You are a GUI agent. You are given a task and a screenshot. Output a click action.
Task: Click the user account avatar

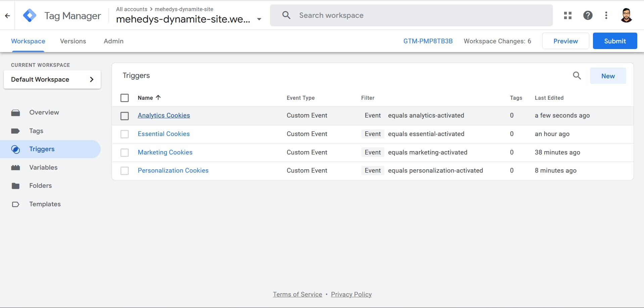626,15
